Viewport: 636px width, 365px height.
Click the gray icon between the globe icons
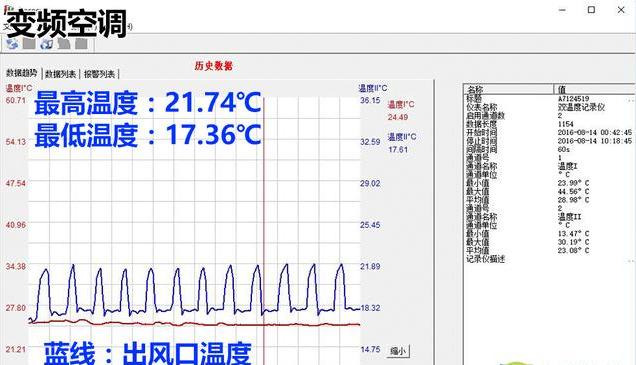pyautogui.click(x=29, y=43)
